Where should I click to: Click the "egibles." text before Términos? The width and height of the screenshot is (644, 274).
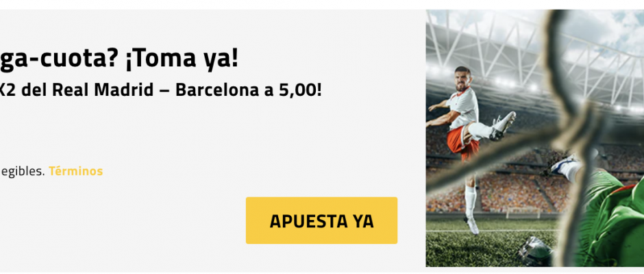pos(22,171)
